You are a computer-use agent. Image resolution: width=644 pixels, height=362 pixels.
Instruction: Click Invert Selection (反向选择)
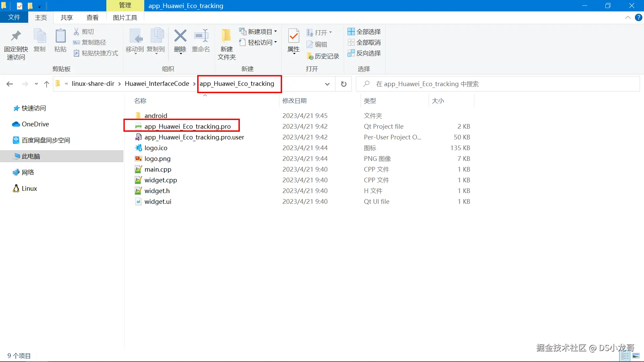click(x=364, y=53)
